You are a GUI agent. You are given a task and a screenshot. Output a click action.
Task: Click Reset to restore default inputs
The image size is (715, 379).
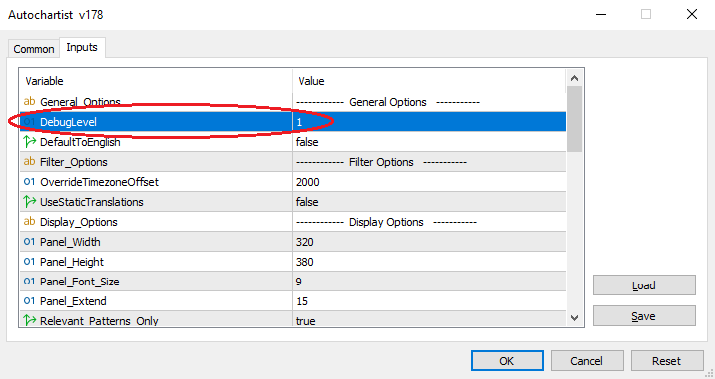click(x=667, y=361)
